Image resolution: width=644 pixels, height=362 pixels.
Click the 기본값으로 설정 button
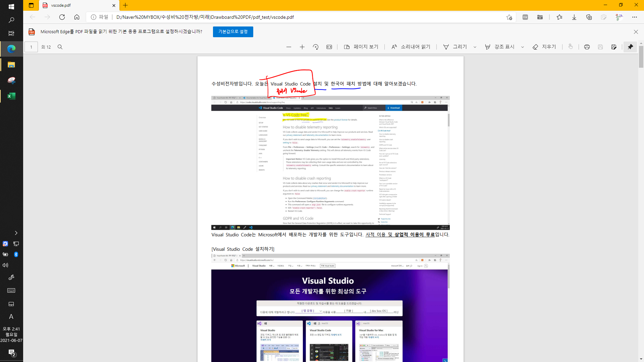[x=233, y=32]
